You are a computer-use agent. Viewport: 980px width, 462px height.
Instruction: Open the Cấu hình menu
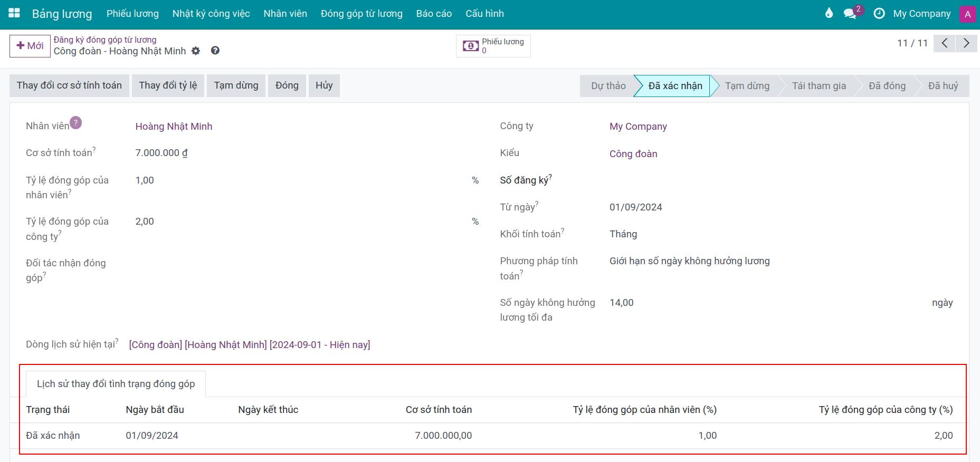[484, 14]
